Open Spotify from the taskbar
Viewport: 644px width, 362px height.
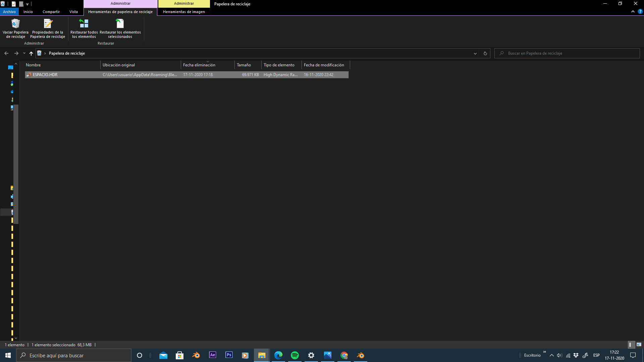pyautogui.click(x=294, y=355)
